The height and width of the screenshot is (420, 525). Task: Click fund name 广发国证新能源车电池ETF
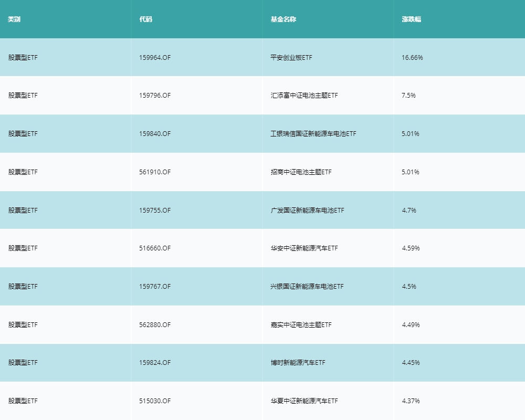[x=307, y=211]
